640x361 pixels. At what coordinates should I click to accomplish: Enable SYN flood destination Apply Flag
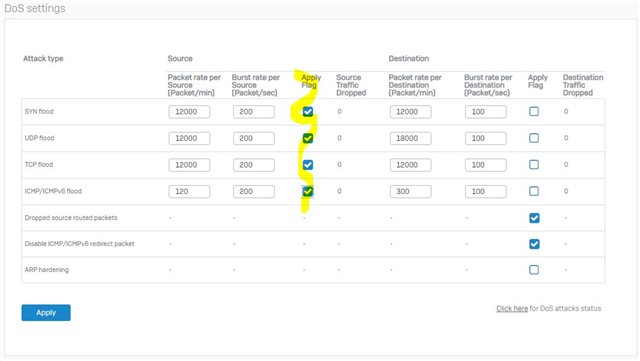coord(534,111)
